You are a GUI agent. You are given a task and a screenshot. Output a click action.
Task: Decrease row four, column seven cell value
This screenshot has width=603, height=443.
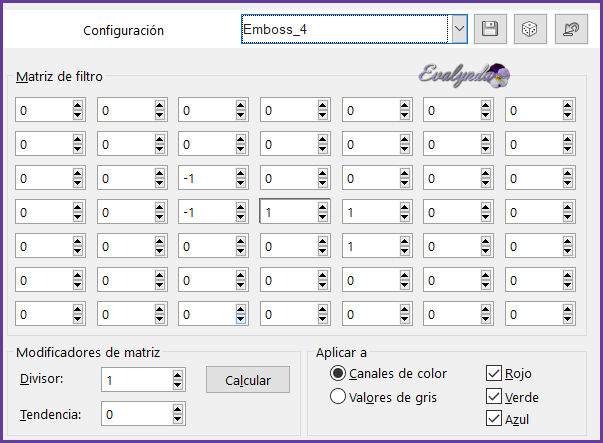(x=568, y=216)
